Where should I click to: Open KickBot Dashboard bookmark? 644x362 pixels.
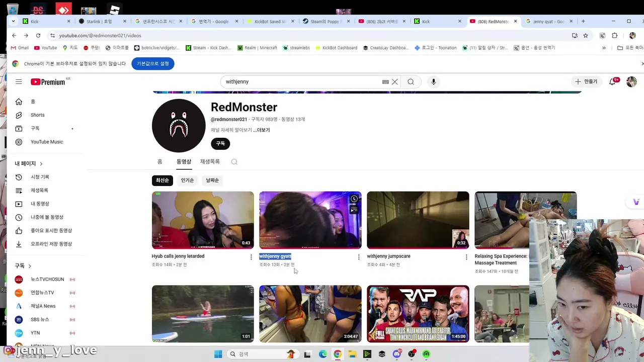click(336, 48)
